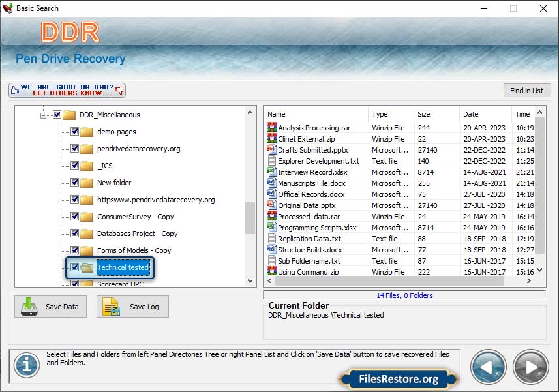Click the file list horizontal scrollbar thumb
The width and height of the screenshot is (559, 392).
coord(389,281)
